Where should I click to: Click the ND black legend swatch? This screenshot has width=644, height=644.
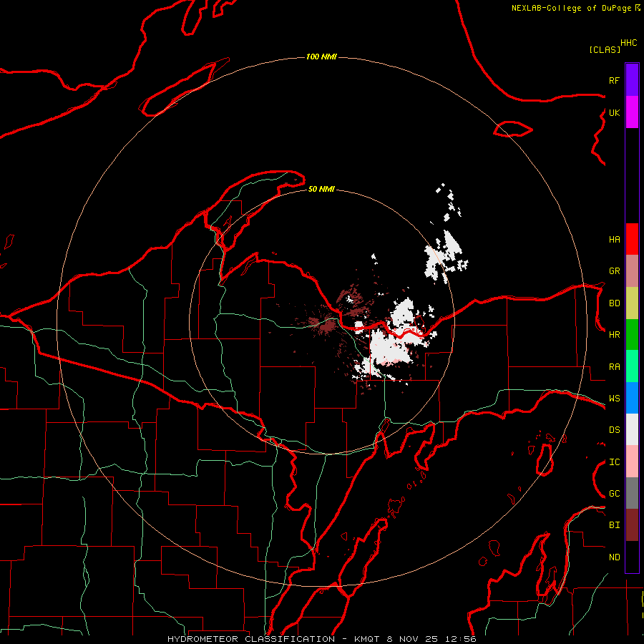632,557
